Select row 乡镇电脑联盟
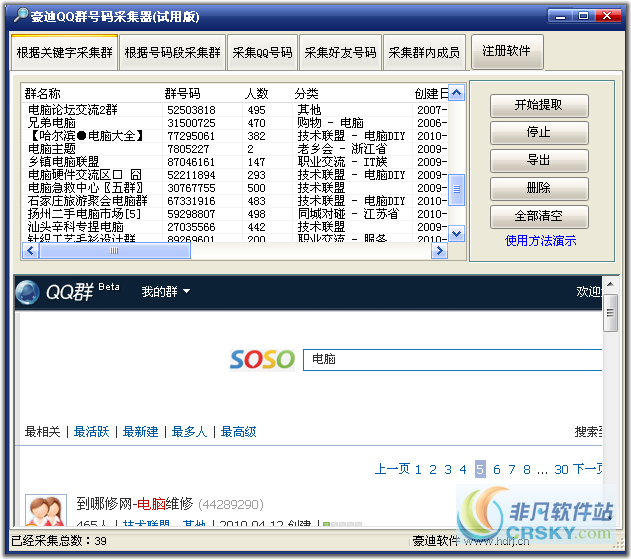The width and height of the screenshot is (631, 559). [x=235, y=162]
